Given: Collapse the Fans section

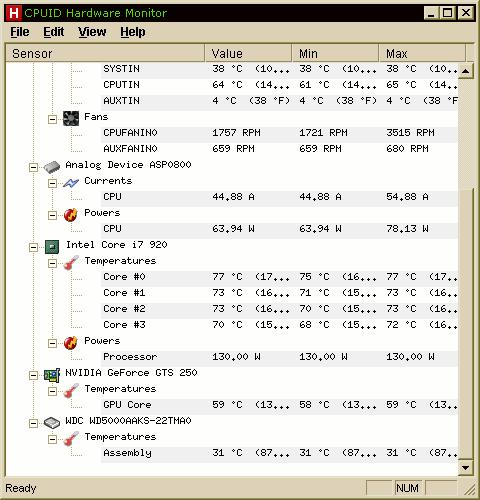Looking at the screenshot, I should point(52,119).
